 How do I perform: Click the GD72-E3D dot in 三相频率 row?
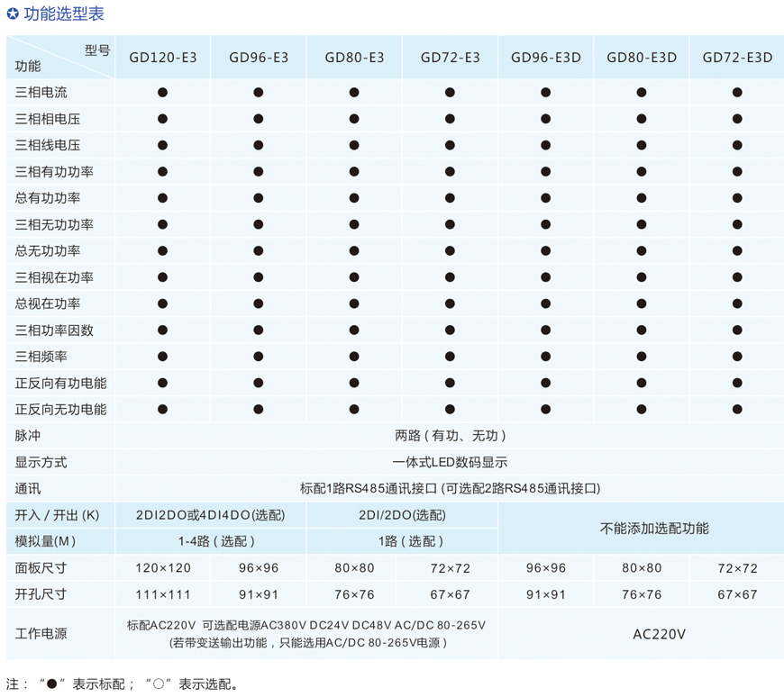click(x=737, y=357)
